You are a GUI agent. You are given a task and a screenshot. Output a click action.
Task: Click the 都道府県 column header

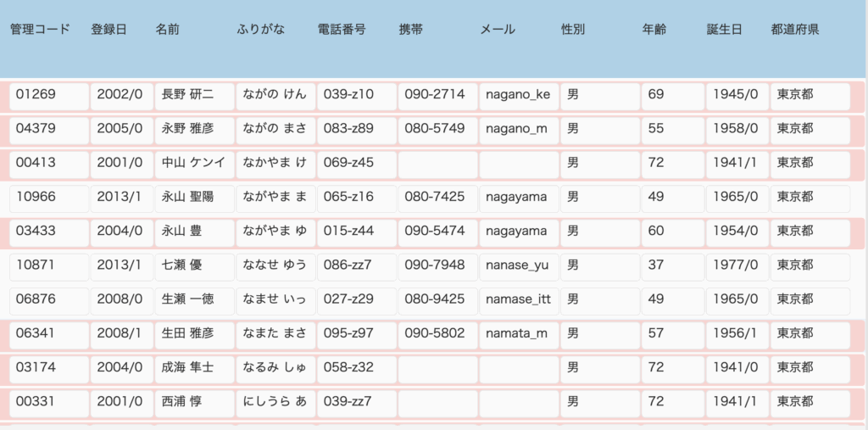(795, 30)
